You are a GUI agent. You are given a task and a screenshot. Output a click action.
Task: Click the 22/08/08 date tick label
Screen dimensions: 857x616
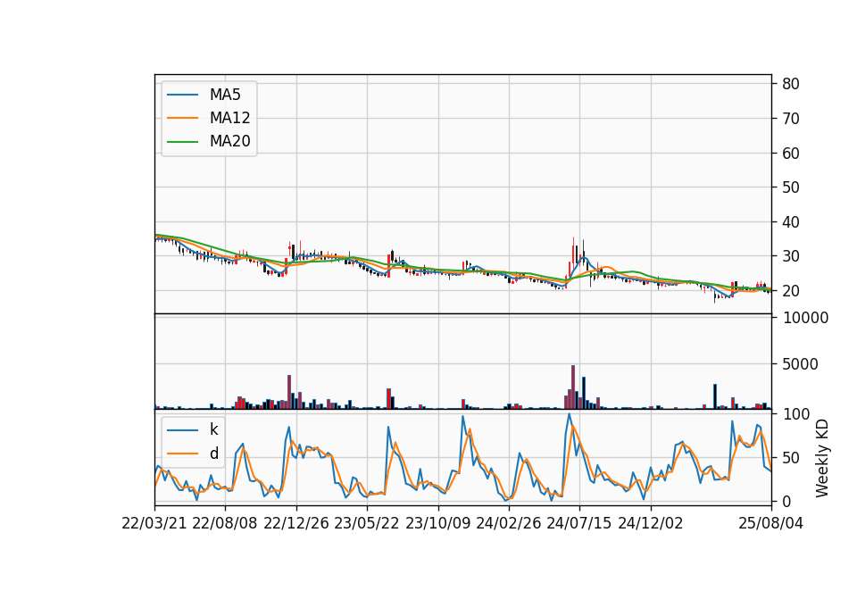(225, 523)
